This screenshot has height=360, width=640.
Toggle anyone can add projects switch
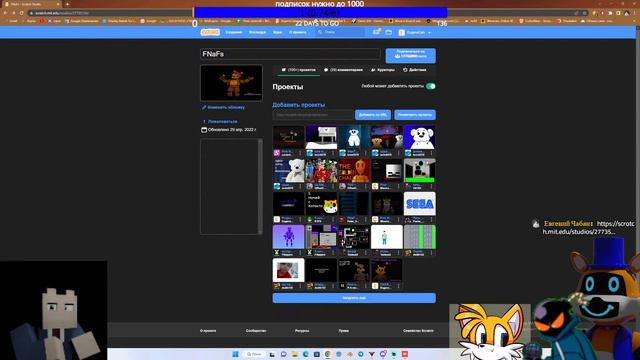coord(431,86)
